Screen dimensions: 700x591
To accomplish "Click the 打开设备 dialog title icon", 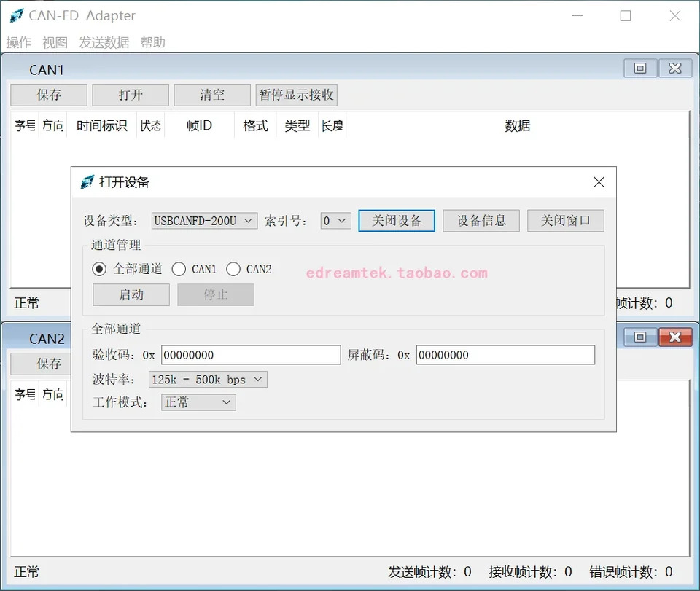I will click(87, 182).
